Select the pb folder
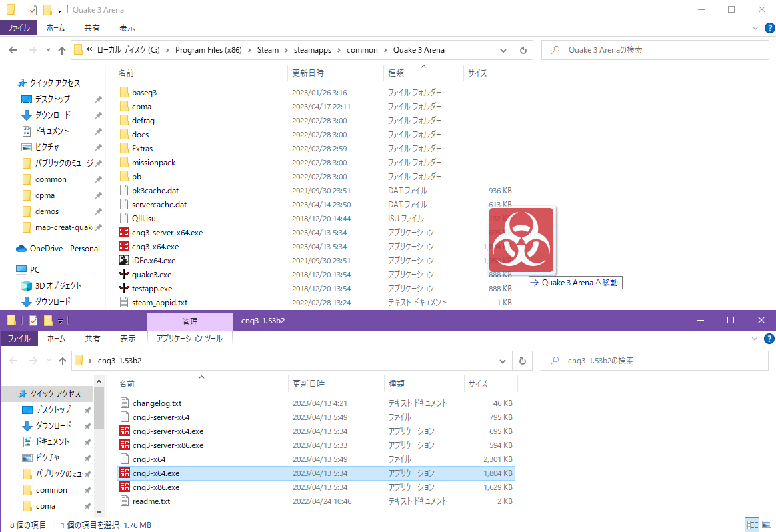776x532 pixels. tap(137, 177)
